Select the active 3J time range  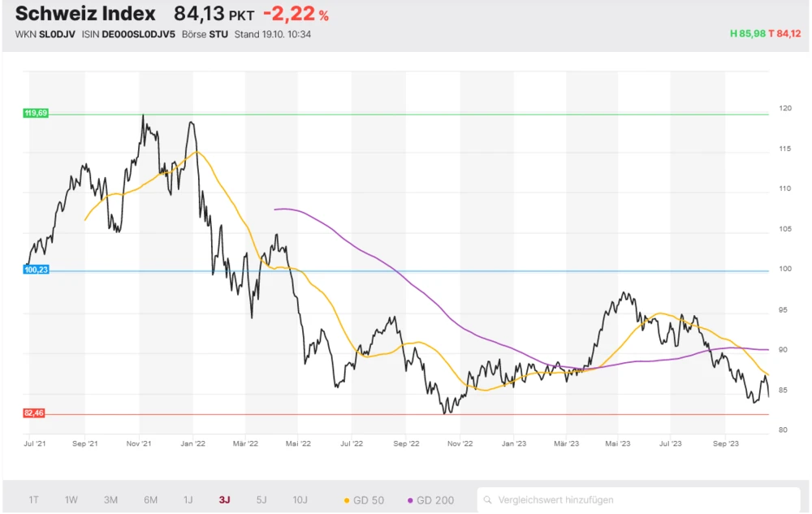pos(224,500)
